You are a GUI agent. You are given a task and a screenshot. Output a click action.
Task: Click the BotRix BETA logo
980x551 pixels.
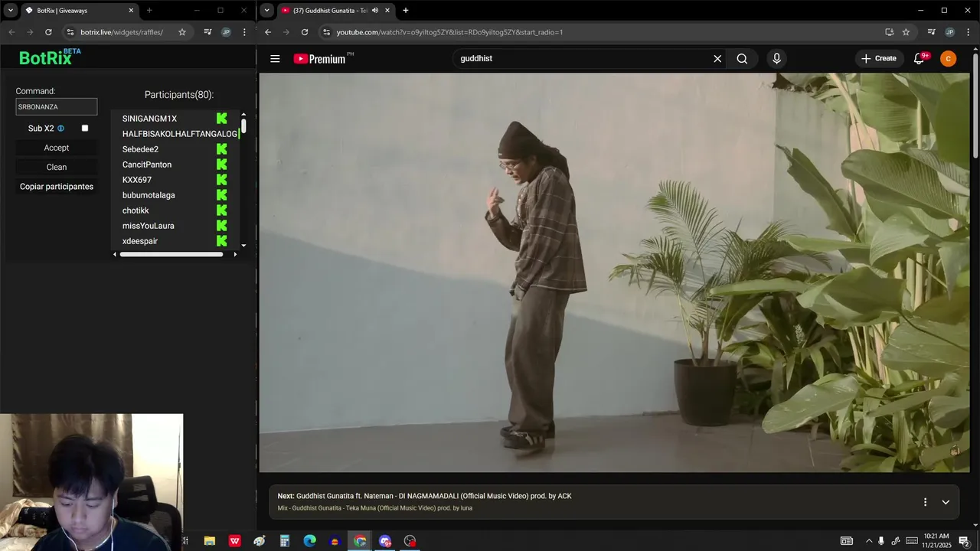tap(50, 57)
